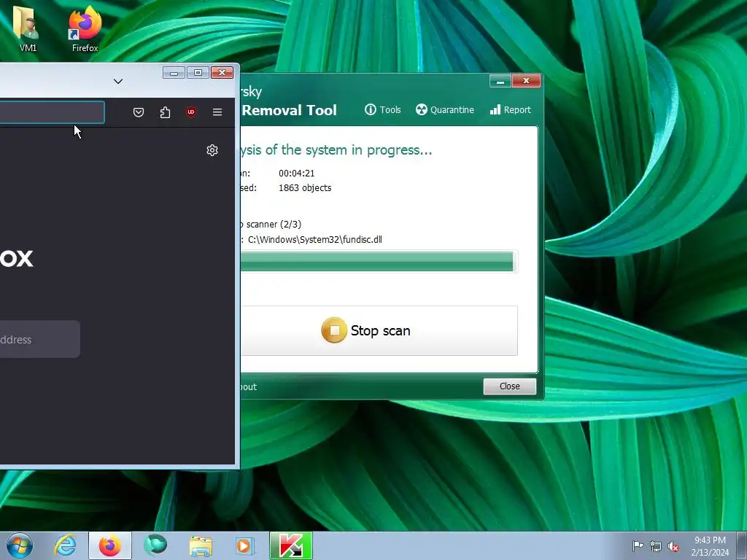Open Windows Explorer from the taskbar
The width and height of the screenshot is (747, 560).
click(201, 545)
